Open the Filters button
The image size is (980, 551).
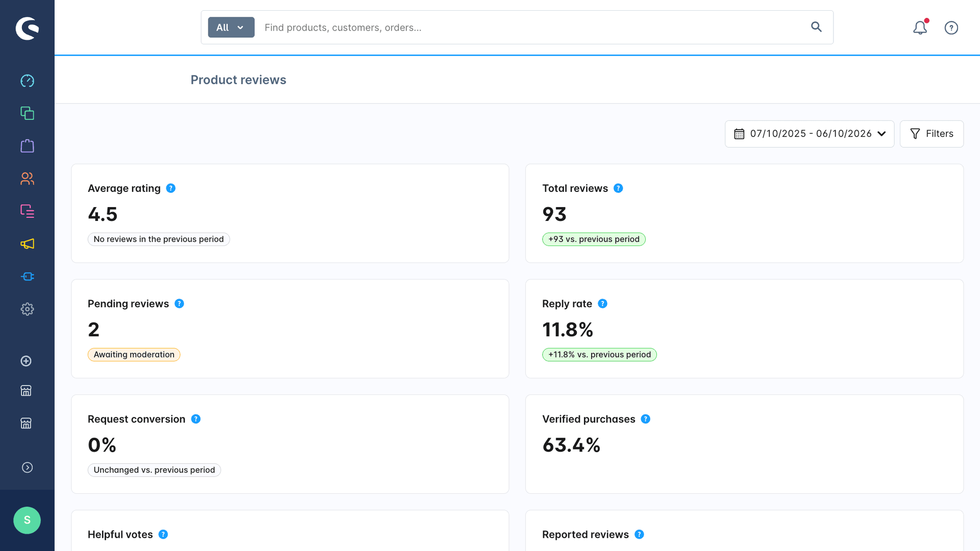coord(932,134)
